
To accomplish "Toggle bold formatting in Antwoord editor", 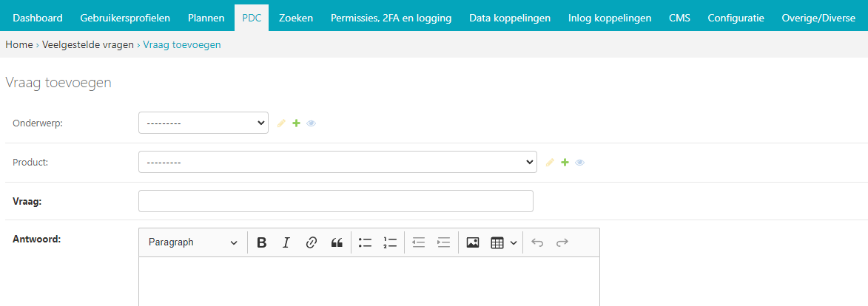I will [261, 242].
